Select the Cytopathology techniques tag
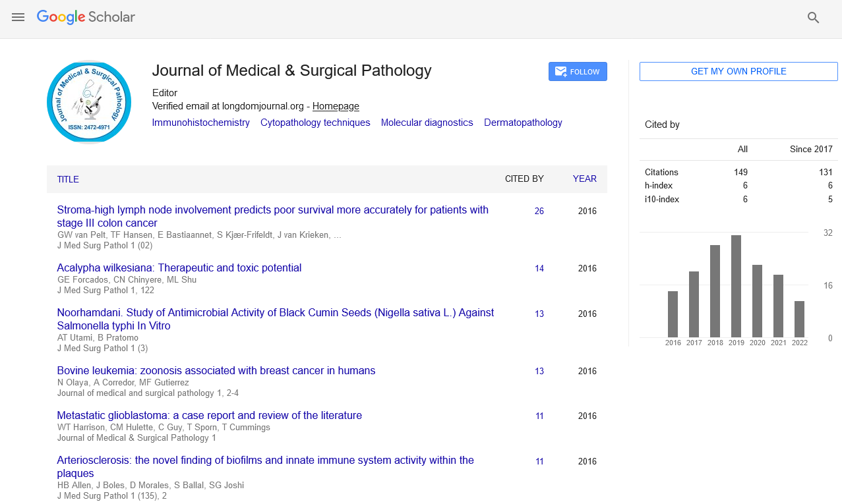The height and width of the screenshot is (504, 842). pos(315,123)
